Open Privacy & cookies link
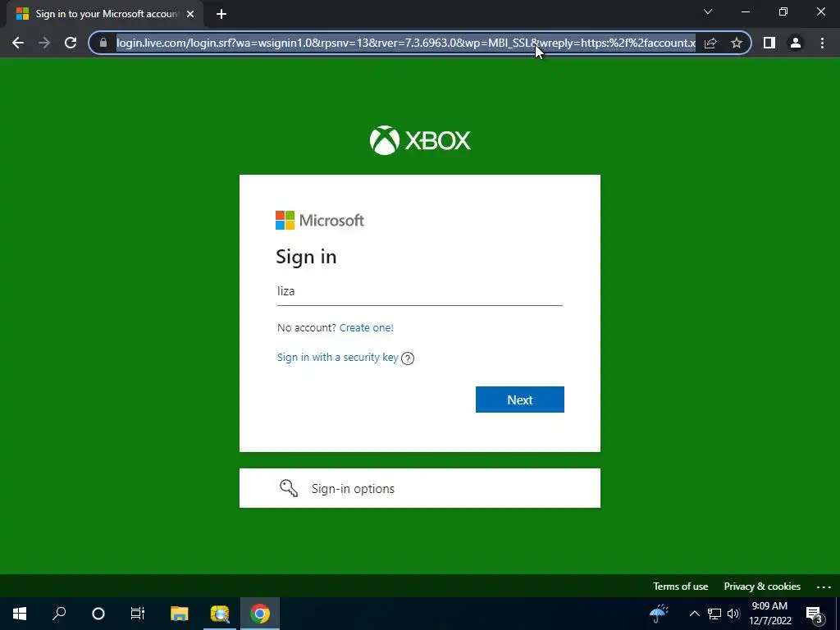 [762, 587]
